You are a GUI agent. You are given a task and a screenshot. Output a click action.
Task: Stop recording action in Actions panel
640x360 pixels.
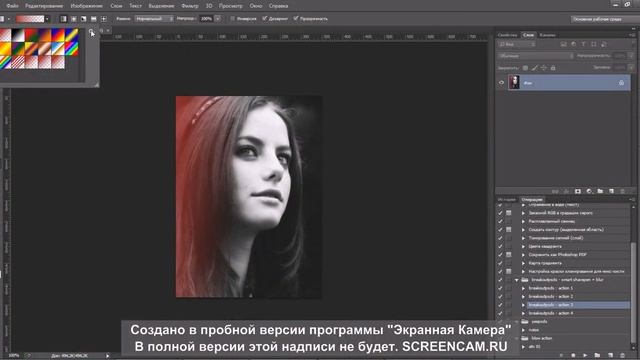562,356
